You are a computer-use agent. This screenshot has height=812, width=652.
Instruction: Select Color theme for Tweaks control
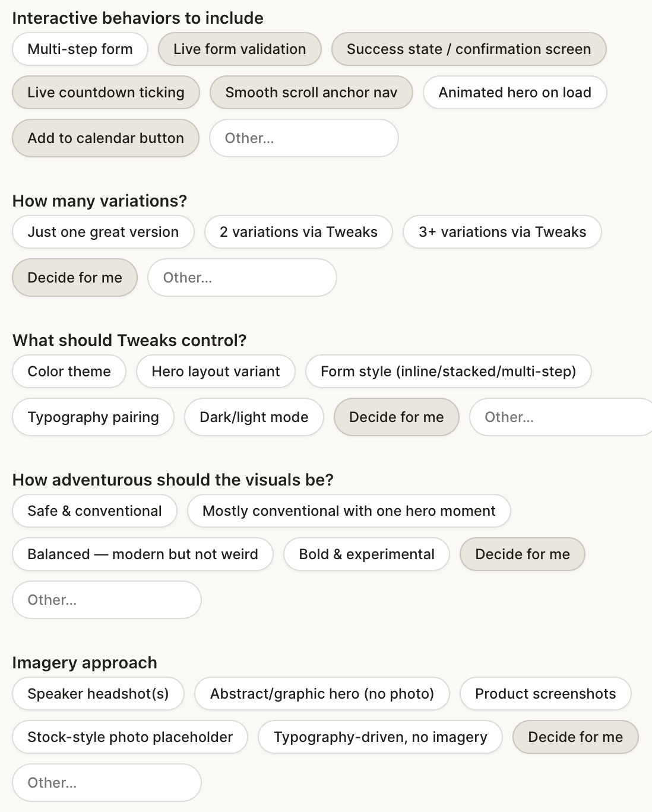tap(69, 372)
